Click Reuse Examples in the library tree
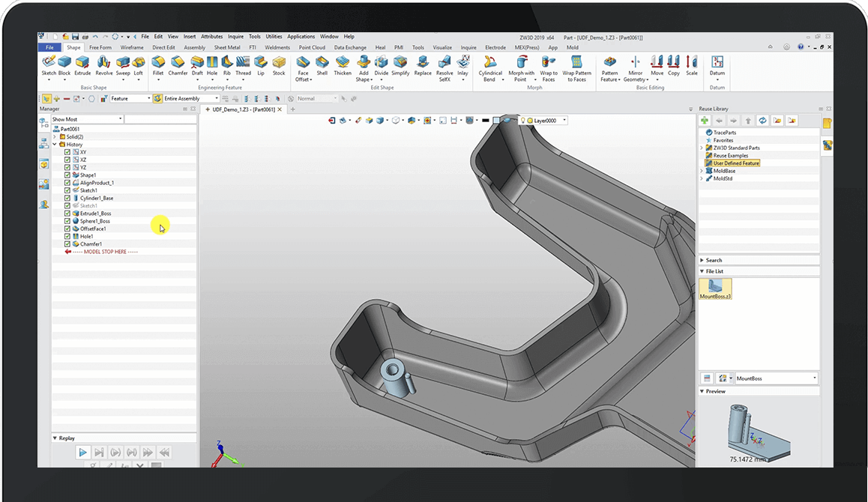The width and height of the screenshot is (868, 502). pos(730,156)
